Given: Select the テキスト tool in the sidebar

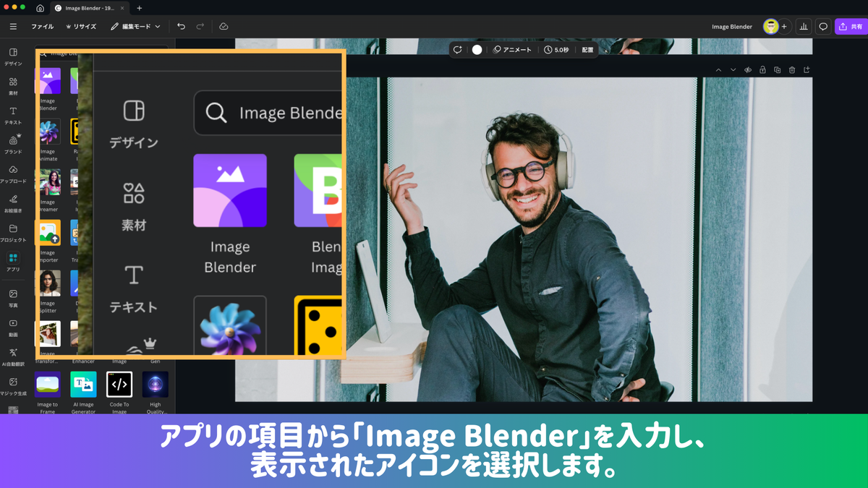Looking at the screenshot, I should coord(13,116).
